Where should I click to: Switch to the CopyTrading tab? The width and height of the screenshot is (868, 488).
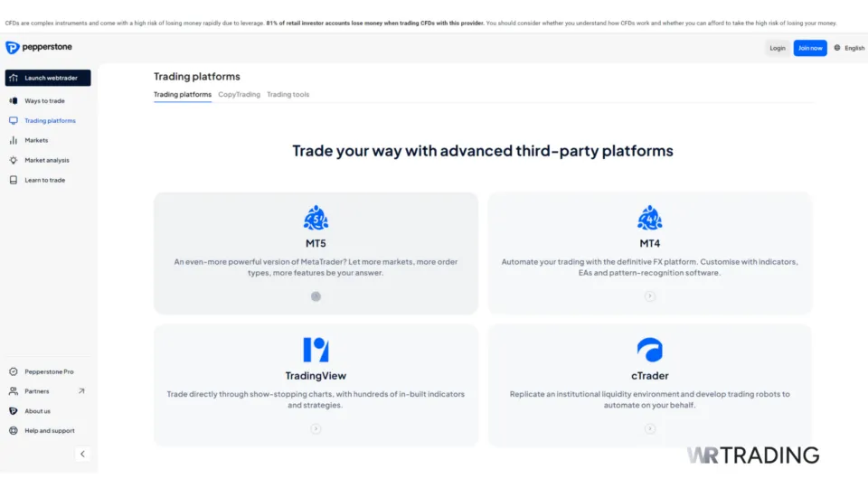click(239, 95)
